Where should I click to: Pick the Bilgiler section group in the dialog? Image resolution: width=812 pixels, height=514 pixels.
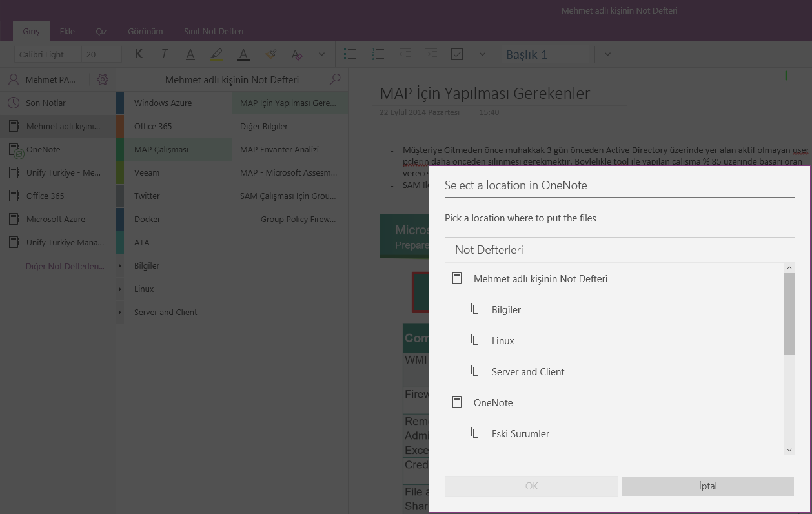pyautogui.click(x=614, y=309)
